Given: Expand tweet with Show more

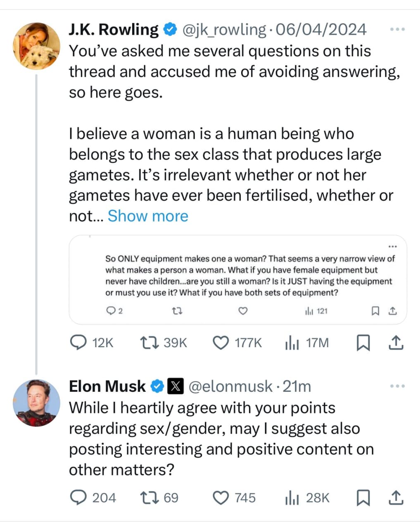Looking at the screenshot, I should [x=148, y=216].
